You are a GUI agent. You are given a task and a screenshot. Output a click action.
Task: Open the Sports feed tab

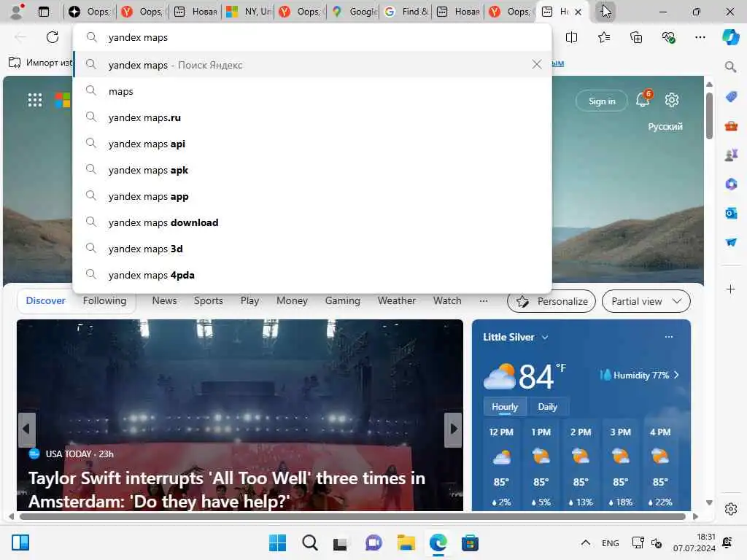(208, 300)
